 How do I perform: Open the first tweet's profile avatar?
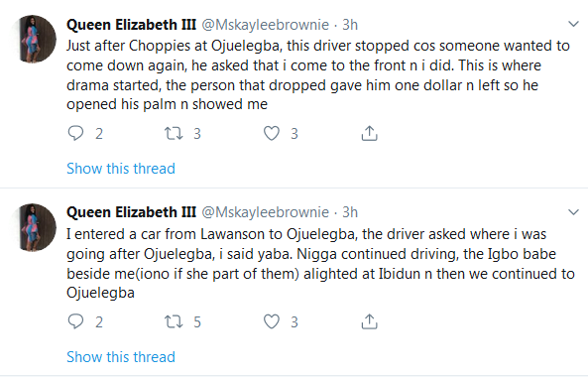33,39
